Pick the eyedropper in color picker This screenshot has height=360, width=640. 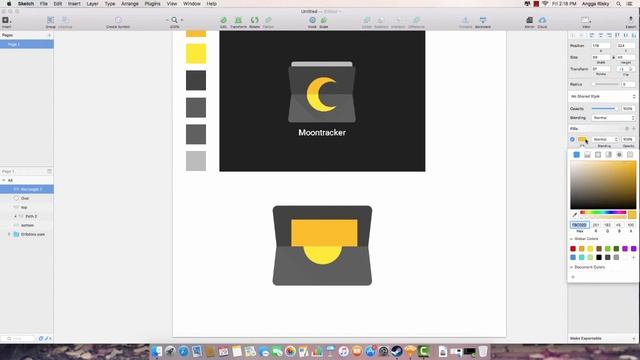coord(575,214)
